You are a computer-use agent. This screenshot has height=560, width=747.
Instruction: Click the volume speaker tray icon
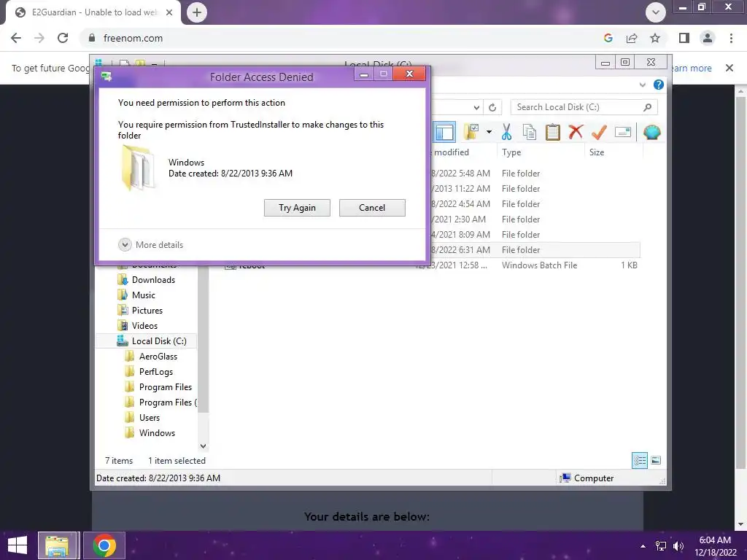(x=678, y=546)
